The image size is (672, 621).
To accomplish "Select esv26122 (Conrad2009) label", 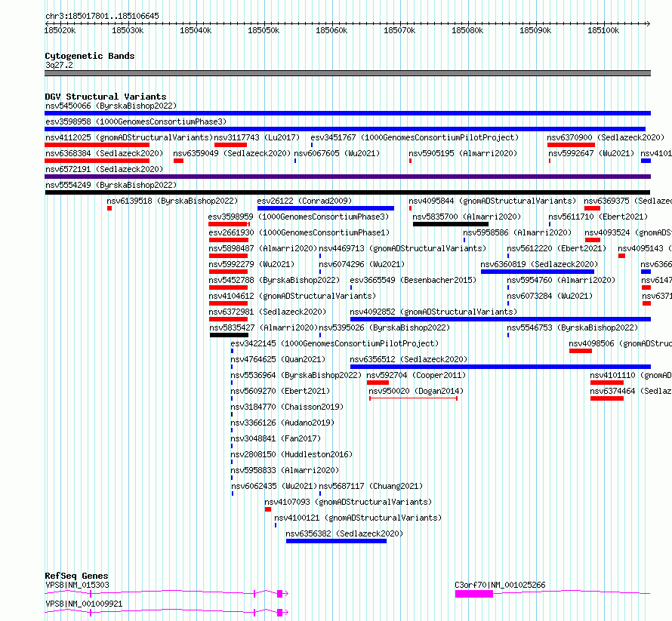I will (304, 201).
